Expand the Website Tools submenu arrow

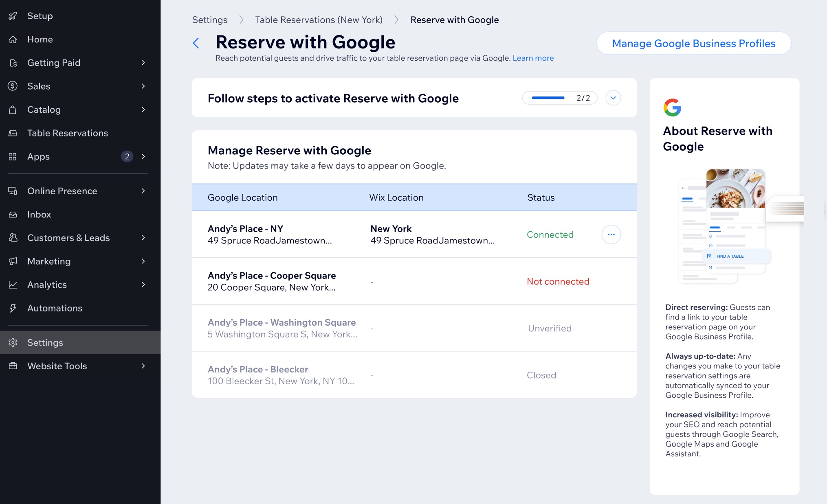143,366
